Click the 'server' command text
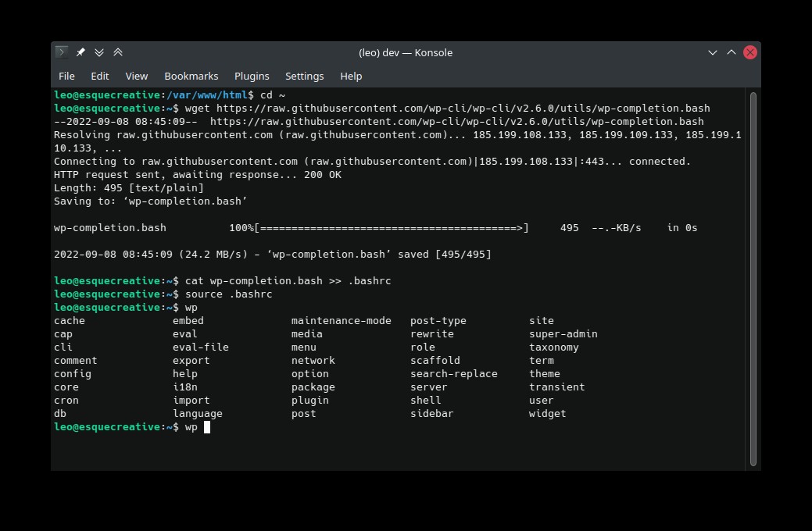The height and width of the screenshot is (531, 812). (429, 387)
